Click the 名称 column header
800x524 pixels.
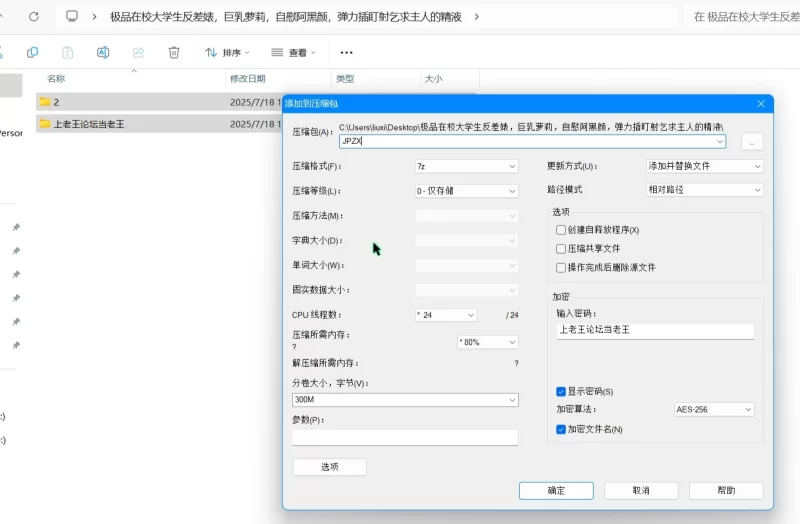point(56,79)
